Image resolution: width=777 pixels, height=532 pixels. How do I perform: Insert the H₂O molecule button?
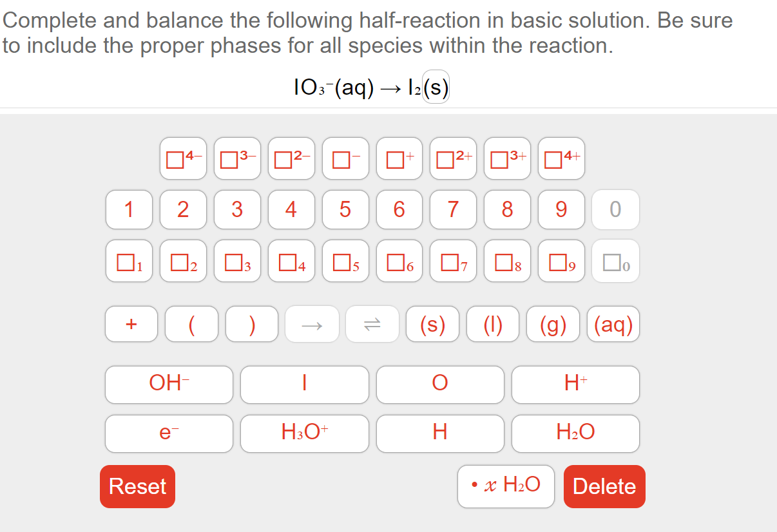(x=575, y=433)
